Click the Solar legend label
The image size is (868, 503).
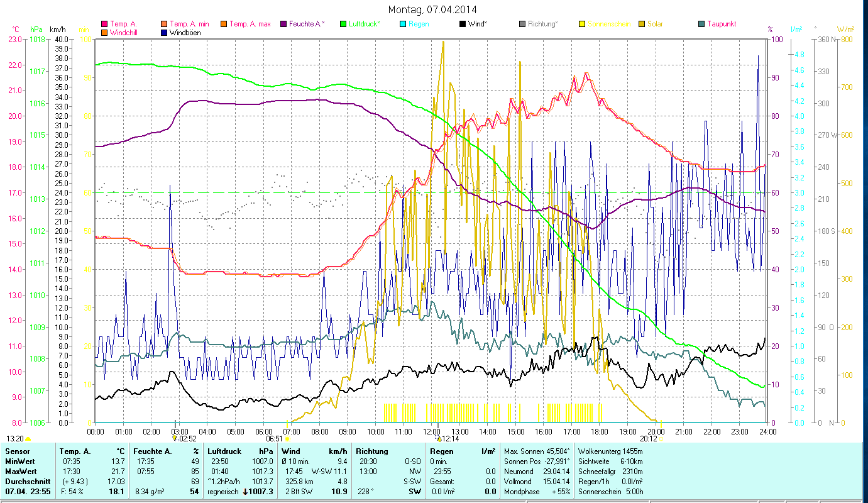click(x=655, y=24)
